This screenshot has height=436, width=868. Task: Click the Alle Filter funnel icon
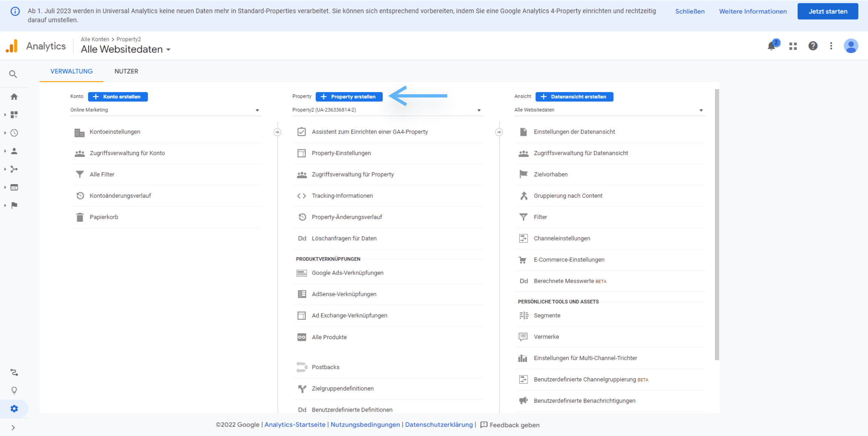point(80,174)
